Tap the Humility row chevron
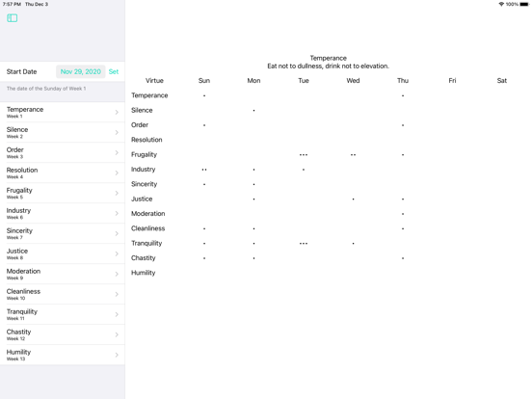Image resolution: width=532 pixels, height=399 pixels. coord(117,355)
